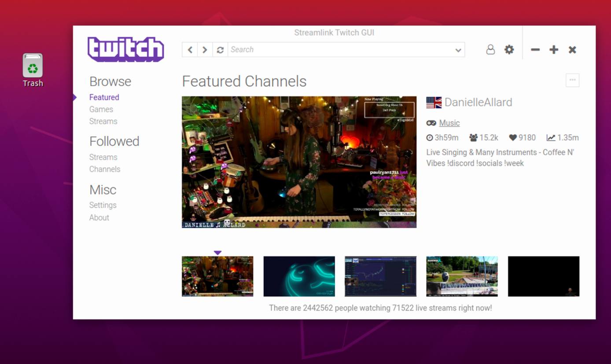Image resolution: width=611 pixels, height=364 pixels.
Task: Open the settings gear icon
Action: point(509,49)
